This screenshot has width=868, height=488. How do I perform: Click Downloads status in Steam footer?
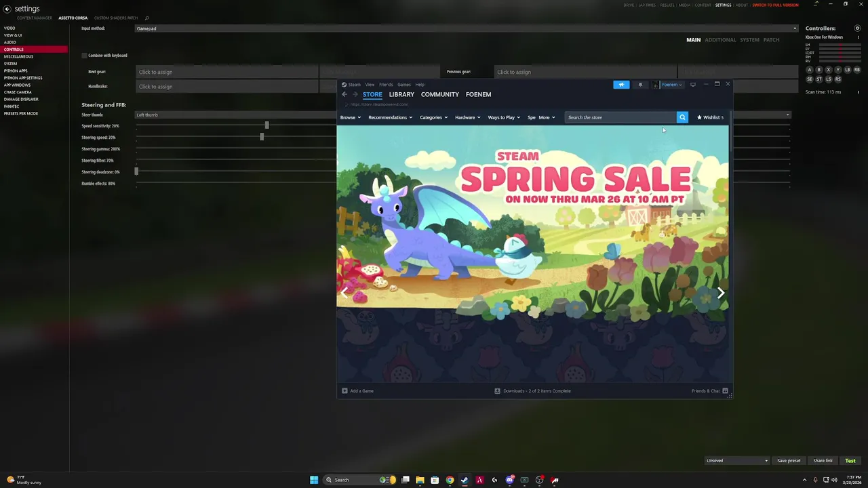tap(533, 390)
